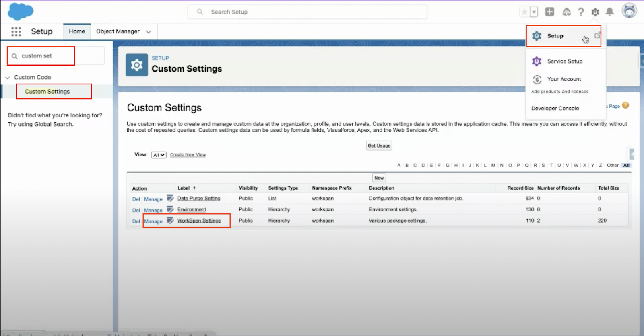Click the Other alphabet filter
The height and width of the screenshot is (336, 644).
pyautogui.click(x=613, y=165)
